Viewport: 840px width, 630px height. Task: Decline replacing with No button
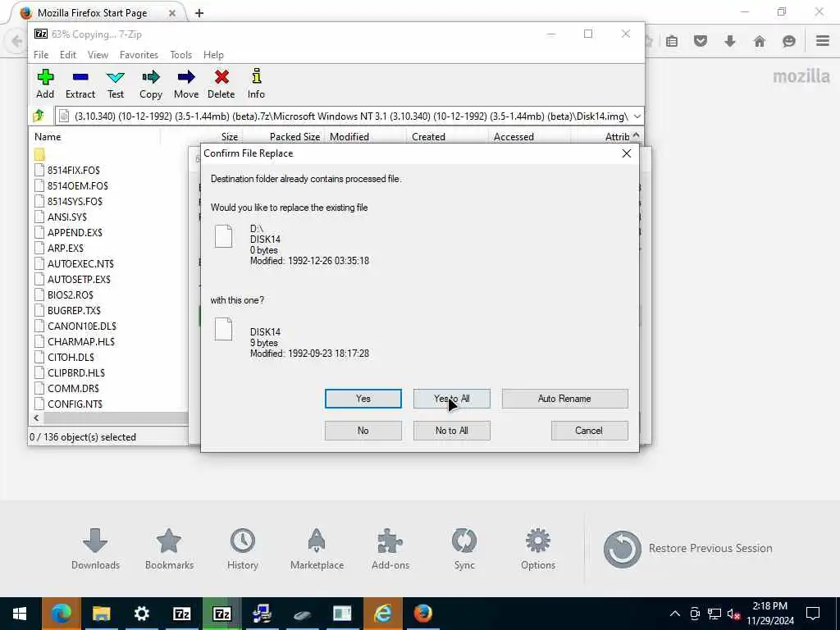click(363, 431)
